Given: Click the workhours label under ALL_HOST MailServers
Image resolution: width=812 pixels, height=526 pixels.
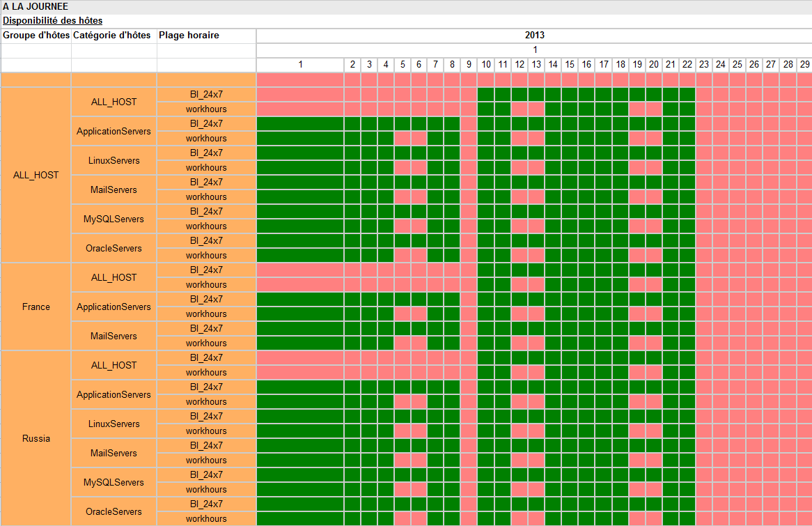Looking at the screenshot, I should point(206,196).
